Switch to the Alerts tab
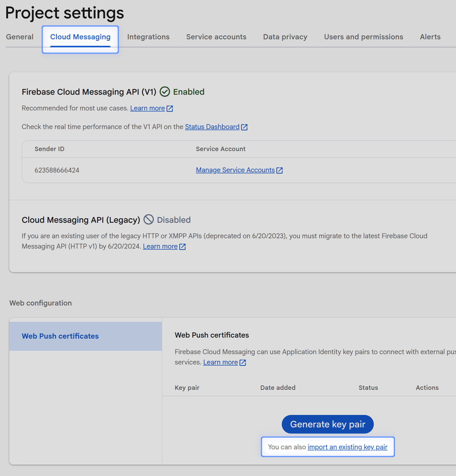 430,37
